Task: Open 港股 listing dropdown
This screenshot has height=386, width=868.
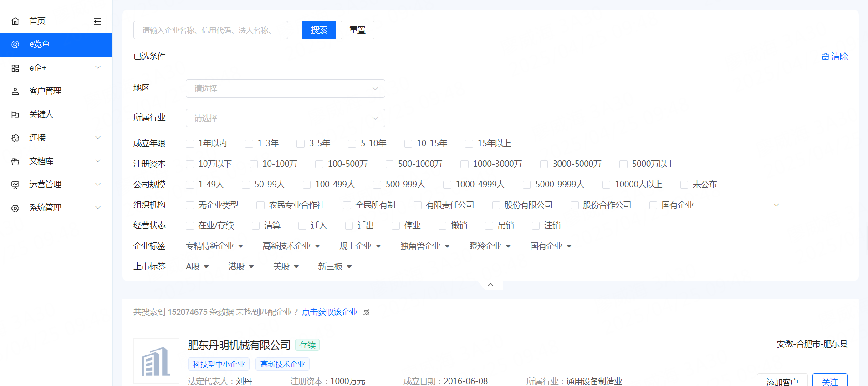Action: click(x=241, y=267)
